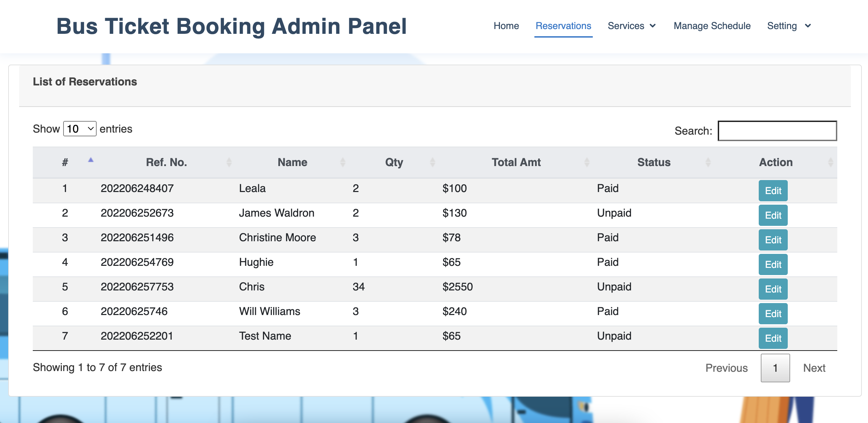This screenshot has height=423, width=868.
Task: Select page 1 in pagination
Action: click(x=775, y=368)
